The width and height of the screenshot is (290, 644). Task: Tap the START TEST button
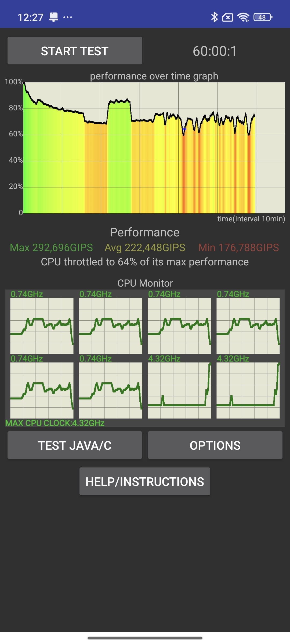click(x=75, y=51)
